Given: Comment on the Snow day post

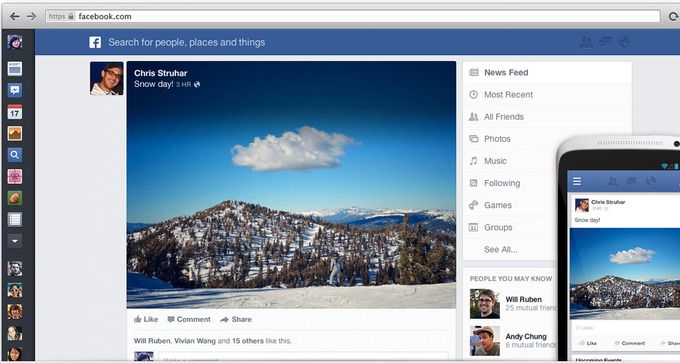Looking at the screenshot, I should click(x=189, y=320).
